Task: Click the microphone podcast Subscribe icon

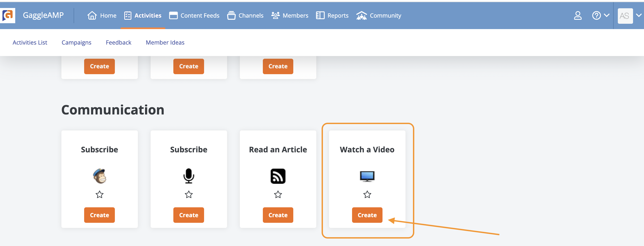Action: pos(189,176)
